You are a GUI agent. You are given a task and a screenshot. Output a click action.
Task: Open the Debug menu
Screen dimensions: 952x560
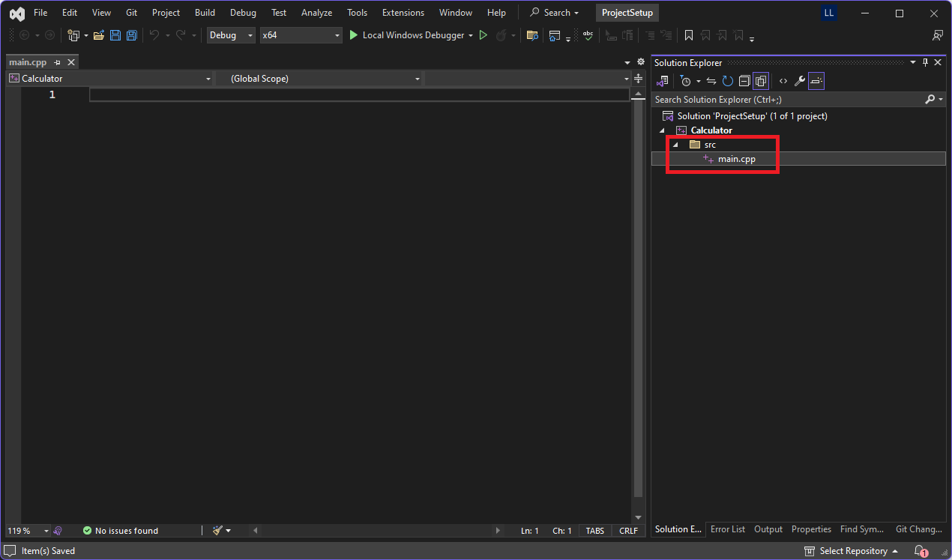pos(243,13)
